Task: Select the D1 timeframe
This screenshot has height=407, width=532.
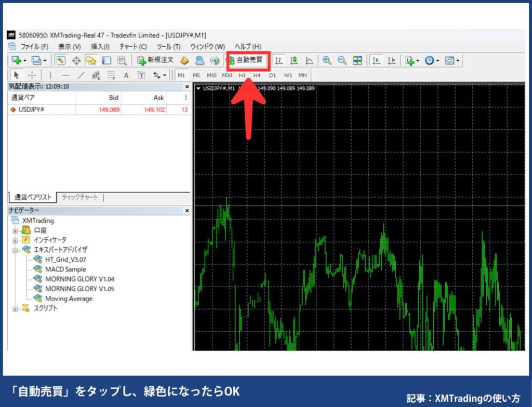Action: 272,75
